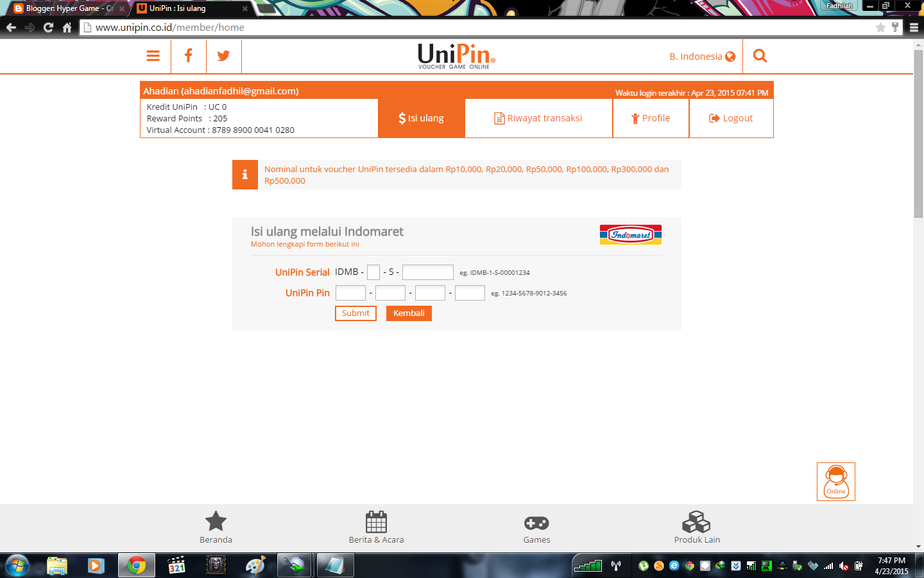
Task: Click the browser back arrow
Action: click(x=11, y=28)
